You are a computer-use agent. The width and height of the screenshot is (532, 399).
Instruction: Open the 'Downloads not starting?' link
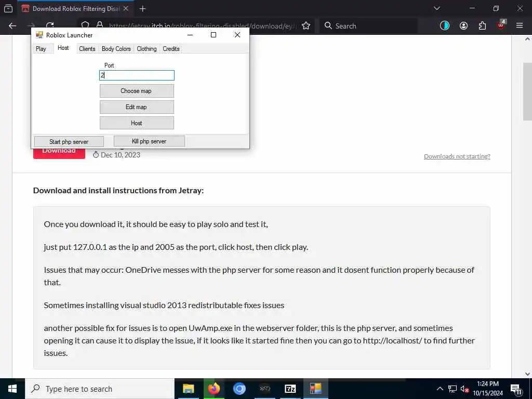[x=457, y=156]
